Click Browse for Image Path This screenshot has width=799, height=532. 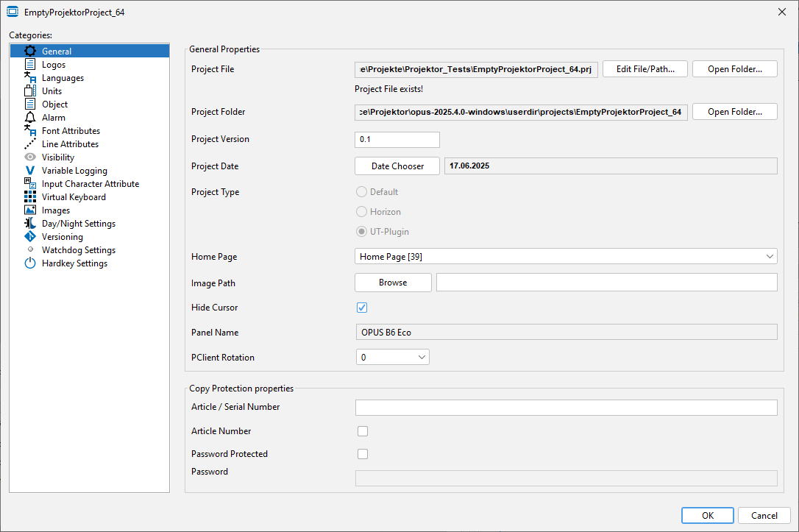(x=393, y=283)
